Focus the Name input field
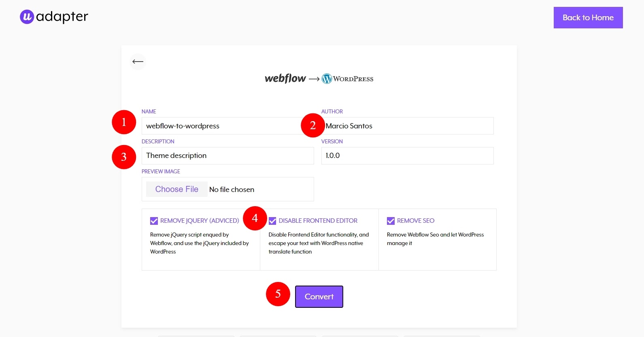 point(228,126)
